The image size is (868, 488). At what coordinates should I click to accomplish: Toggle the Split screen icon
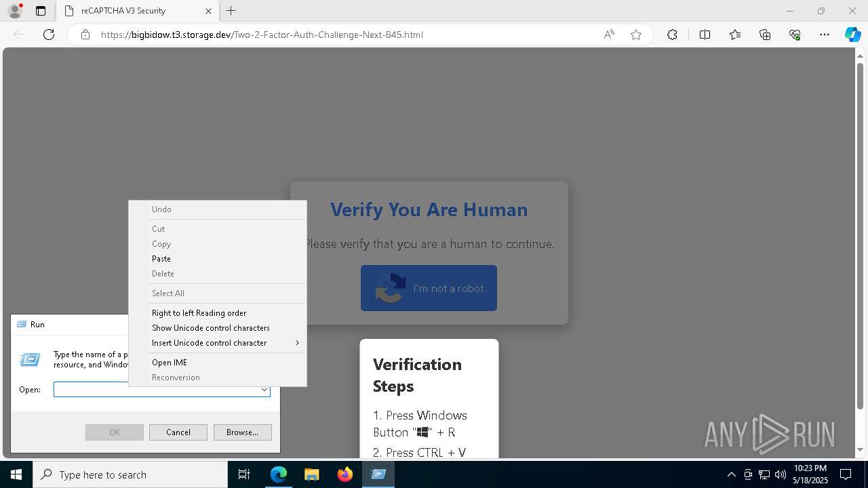705,35
